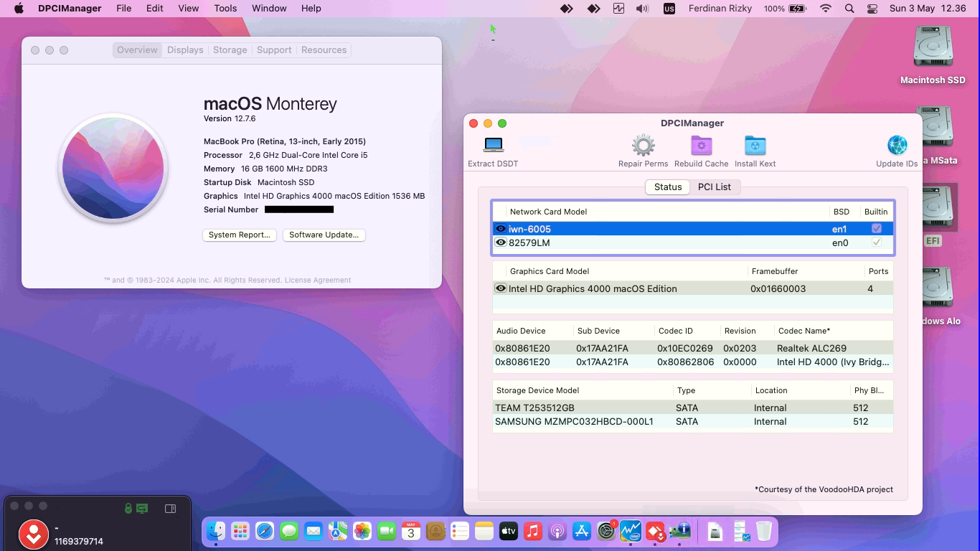The width and height of the screenshot is (980, 551).
Task: Switch to the PCI List tab
Action: pyautogui.click(x=714, y=187)
